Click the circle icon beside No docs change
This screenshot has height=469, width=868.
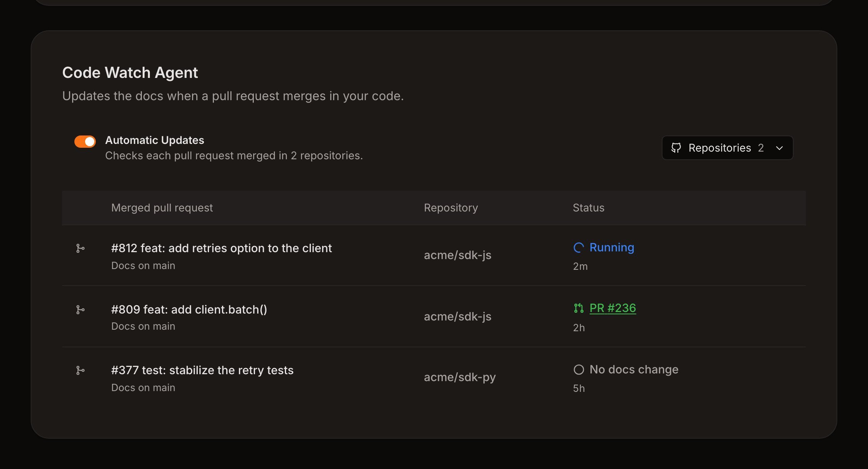pyautogui.click(x=579, y=370)
